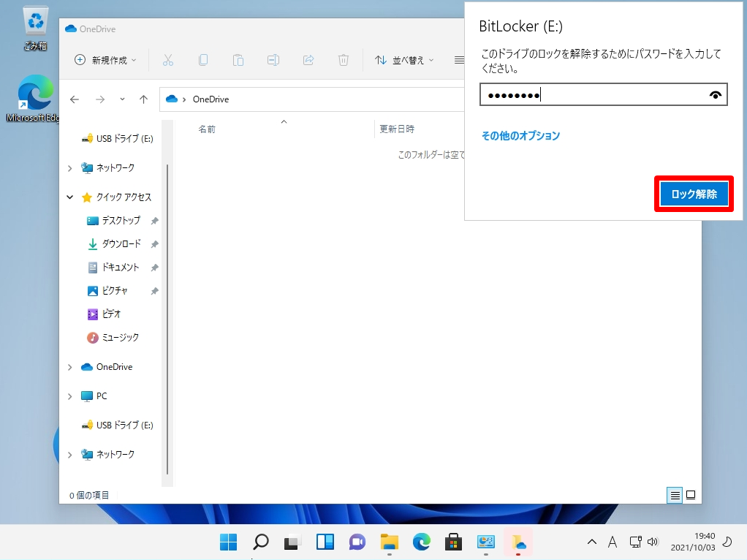Open the Windows Start menu
This screenshot has height=560, width=747.
228,542
